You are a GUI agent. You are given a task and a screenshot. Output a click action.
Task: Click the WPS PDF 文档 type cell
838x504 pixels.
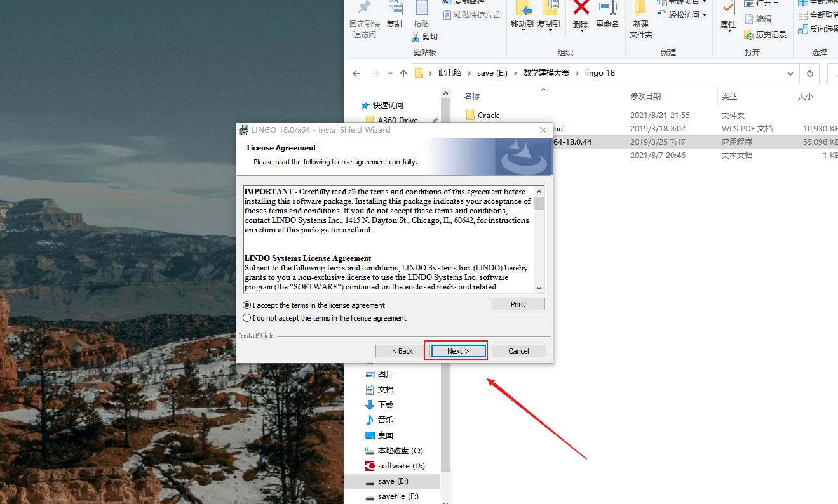point(747,129)
